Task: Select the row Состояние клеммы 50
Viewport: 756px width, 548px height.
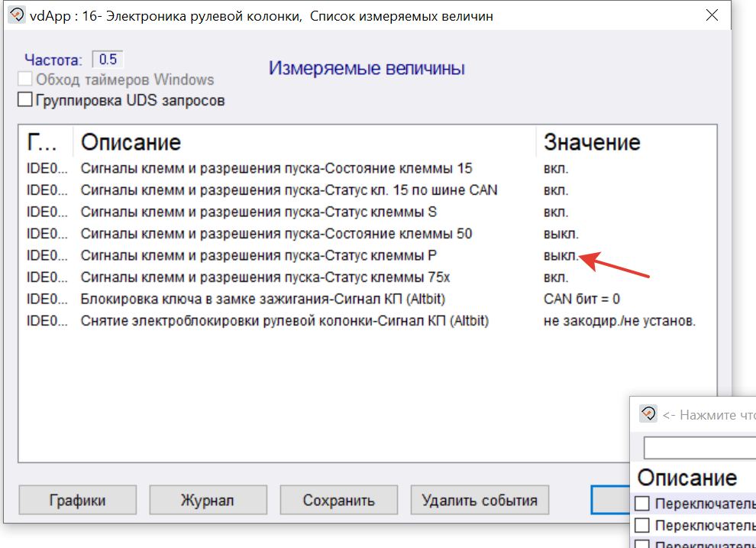Action: click(367, 233)
